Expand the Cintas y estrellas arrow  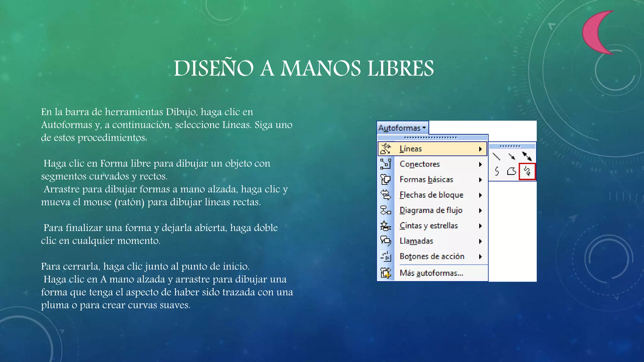[480, 226]
